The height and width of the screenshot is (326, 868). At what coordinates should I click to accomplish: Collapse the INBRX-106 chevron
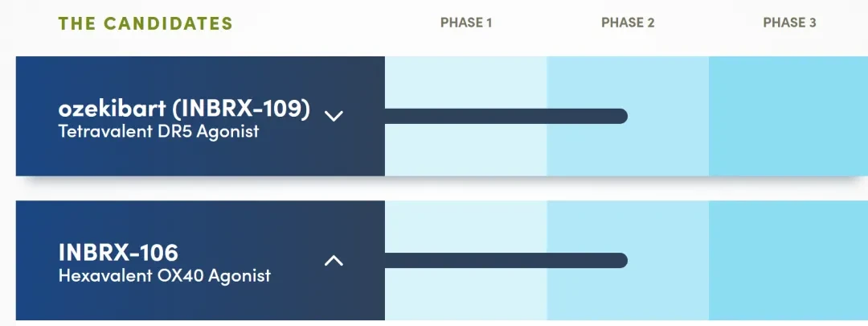[x=334, y=260]
